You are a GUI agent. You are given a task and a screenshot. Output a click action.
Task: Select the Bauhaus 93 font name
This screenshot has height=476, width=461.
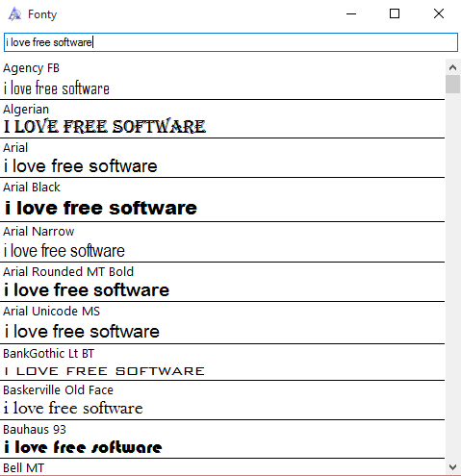coord(35,430)
